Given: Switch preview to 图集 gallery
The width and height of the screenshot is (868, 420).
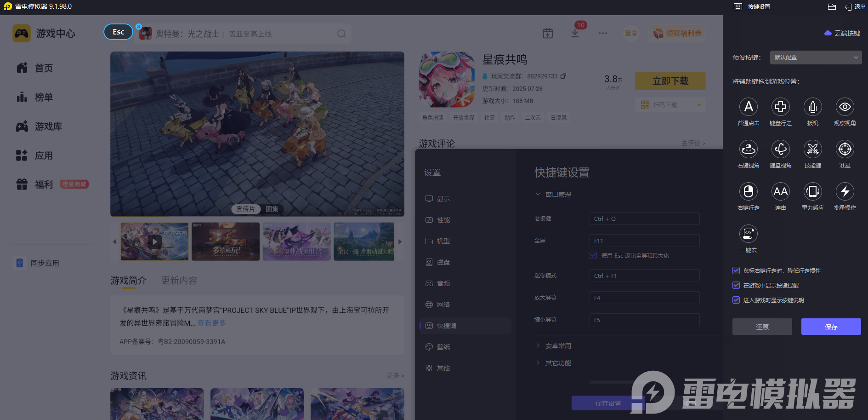Looking at the screenshot, I should point(272,209).
